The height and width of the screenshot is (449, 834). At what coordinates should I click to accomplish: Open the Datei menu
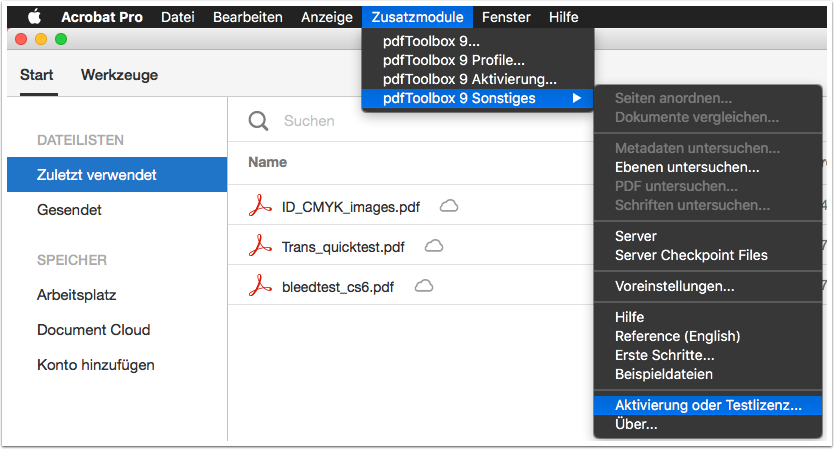pos(178,17)
